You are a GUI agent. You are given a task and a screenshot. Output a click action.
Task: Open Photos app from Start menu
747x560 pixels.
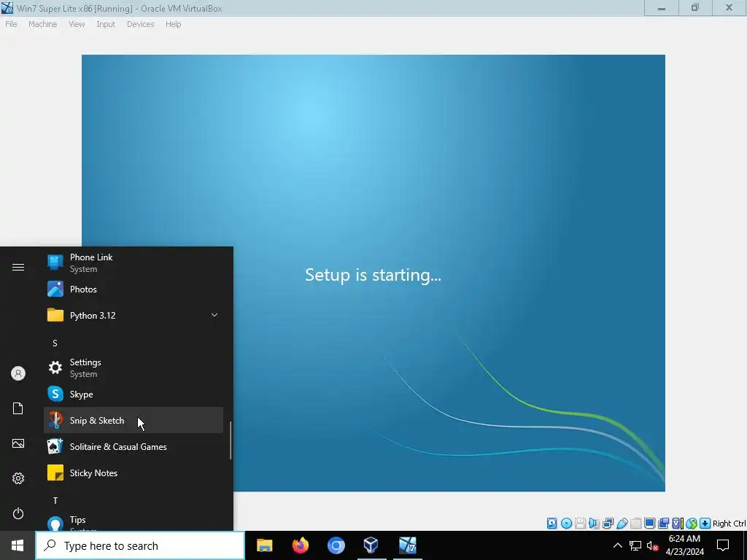pos(133,289)
